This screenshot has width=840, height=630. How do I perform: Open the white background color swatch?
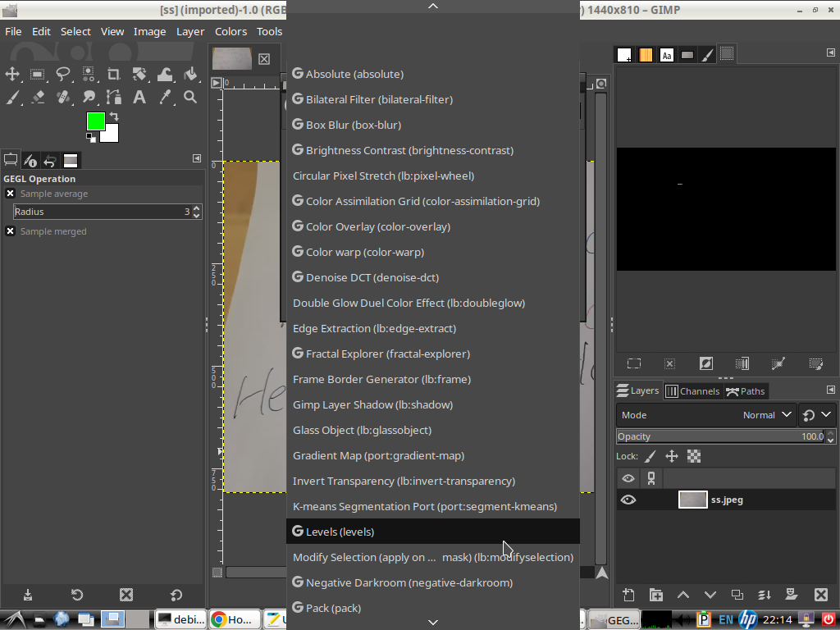pos(112,134)
